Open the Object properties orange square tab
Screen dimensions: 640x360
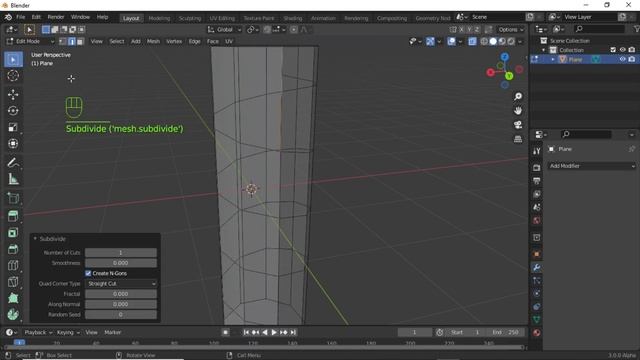click(537, 254)
